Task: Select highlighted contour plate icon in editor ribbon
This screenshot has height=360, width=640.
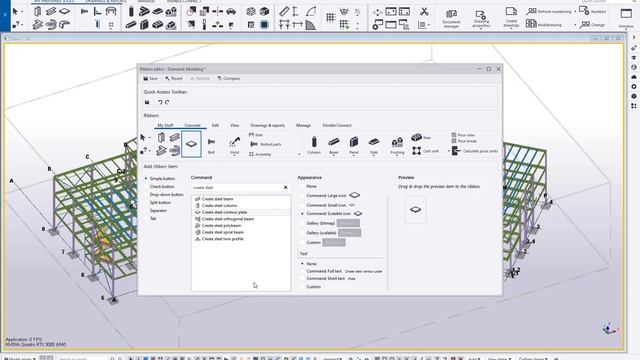Action: coord(191,144)
